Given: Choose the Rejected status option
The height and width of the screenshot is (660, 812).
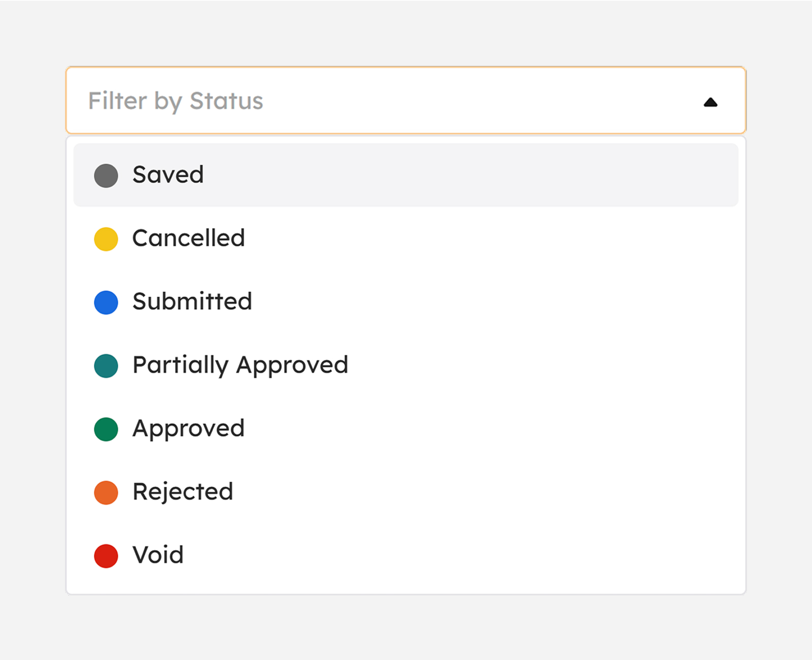Looking at the screenshot, I should [183, 492].
